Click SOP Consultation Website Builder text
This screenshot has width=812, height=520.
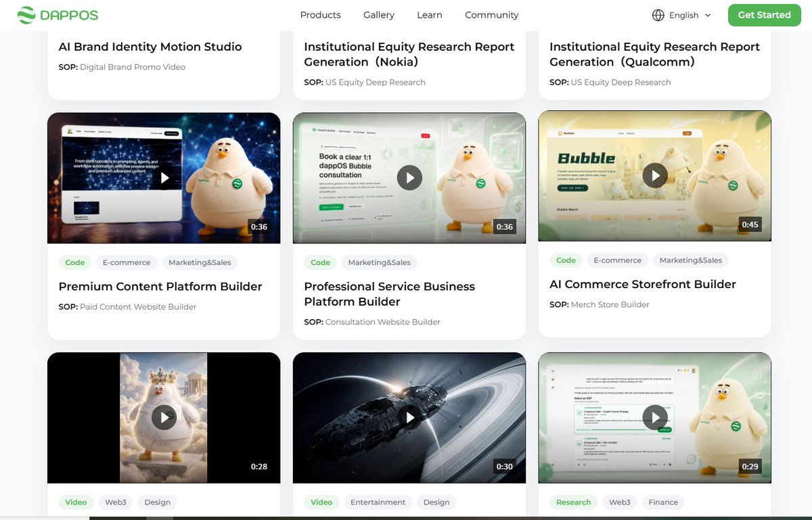(x=372, y=322)
